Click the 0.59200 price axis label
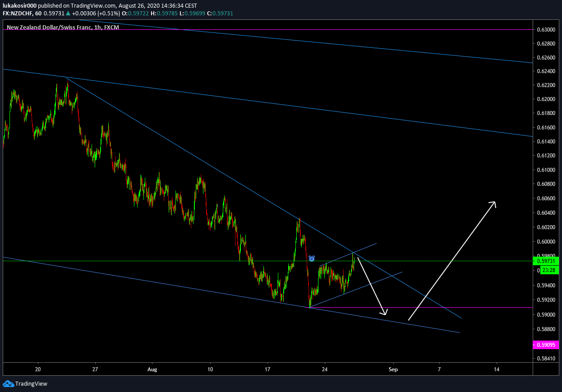 coord(546,300)
